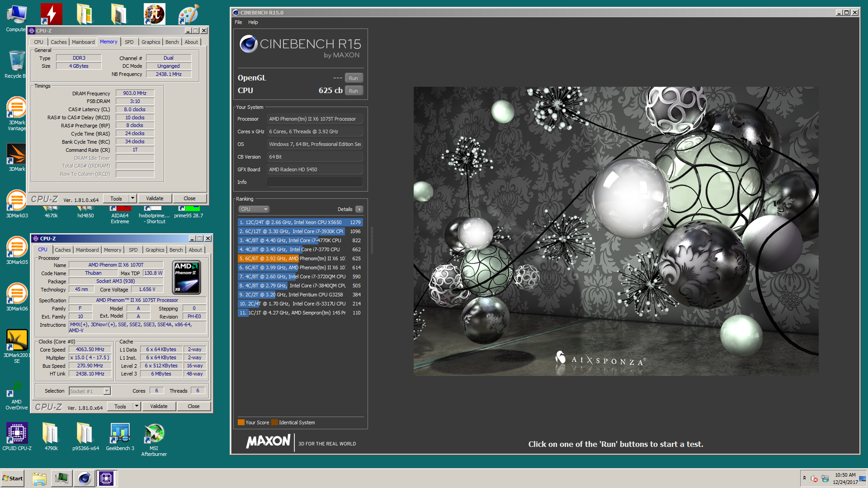Open 3DMark05 desktop shortcut
Screen dimensions: 868x488
(x=17, y=251)
